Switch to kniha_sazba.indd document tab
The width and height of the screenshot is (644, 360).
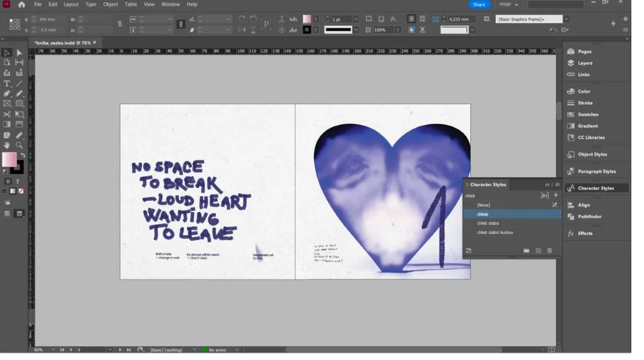pos(63,43)
